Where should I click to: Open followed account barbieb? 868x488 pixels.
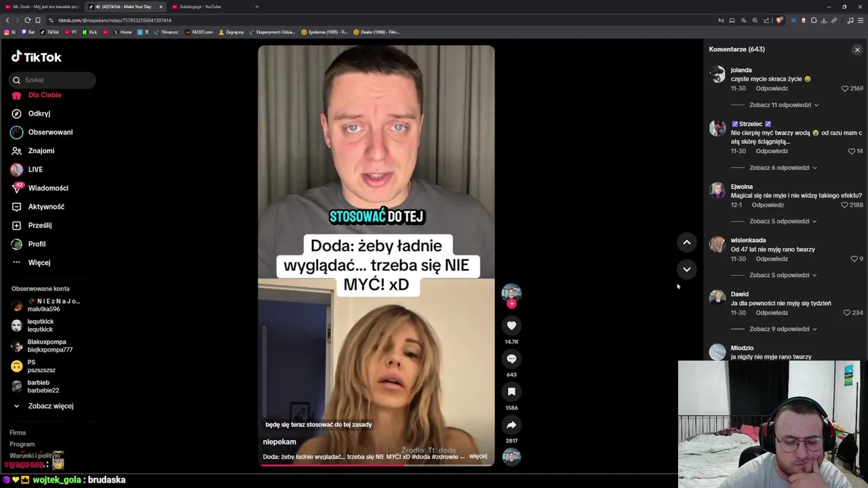(35, 386)
